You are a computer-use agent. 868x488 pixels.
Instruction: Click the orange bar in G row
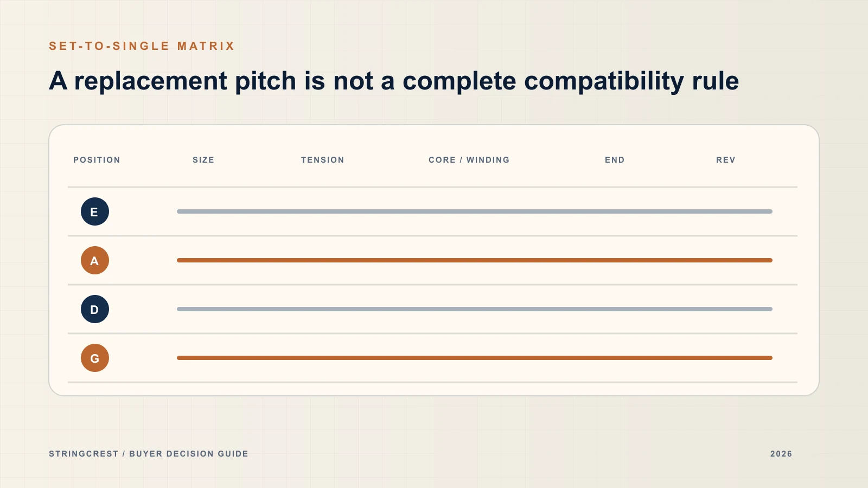tap(475, 358)
